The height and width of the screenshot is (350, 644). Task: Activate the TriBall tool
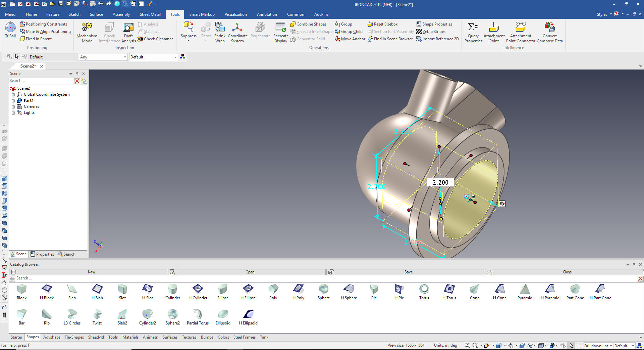pyautogui.click(x=10, y=30)
